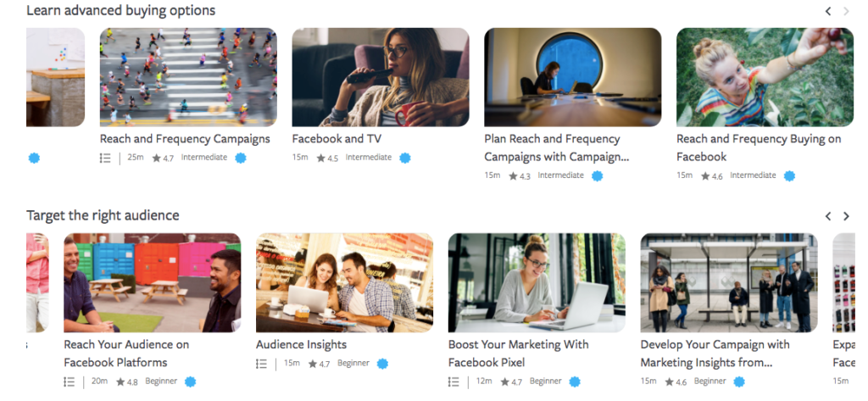Open Reach and Frequency Buying on Facebook title
The height and width of the screenshot is (401, 868).
(759, 148)
